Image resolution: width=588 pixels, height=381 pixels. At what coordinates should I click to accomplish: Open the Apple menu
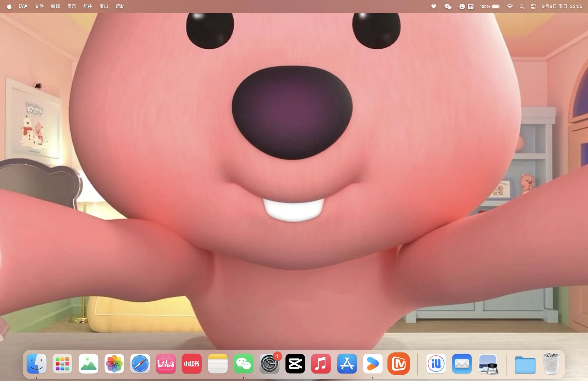9,6
